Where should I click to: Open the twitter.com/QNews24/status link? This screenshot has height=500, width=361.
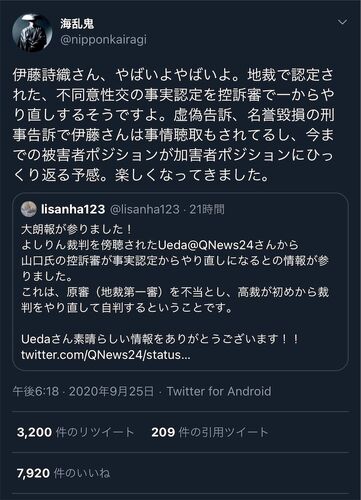point(106,355)
